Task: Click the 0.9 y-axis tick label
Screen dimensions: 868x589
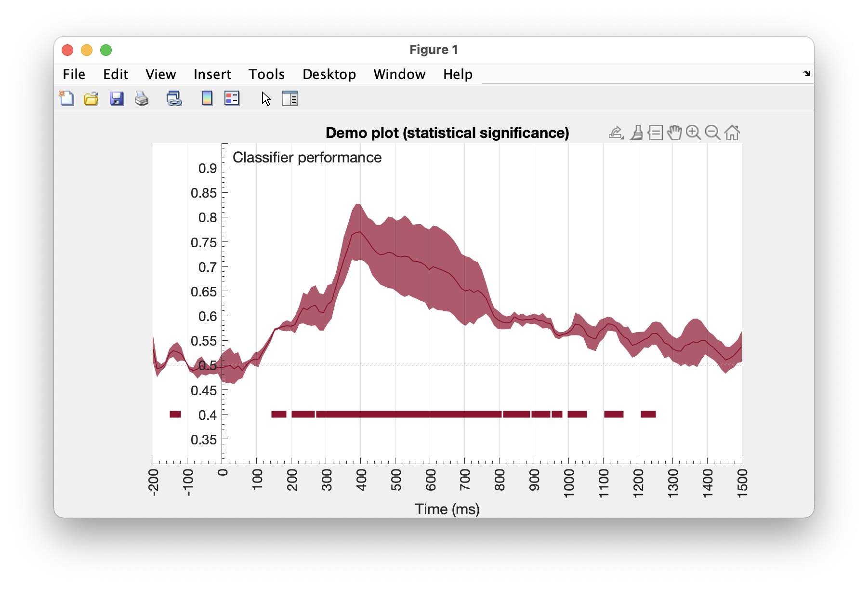Action: [208, 168]
